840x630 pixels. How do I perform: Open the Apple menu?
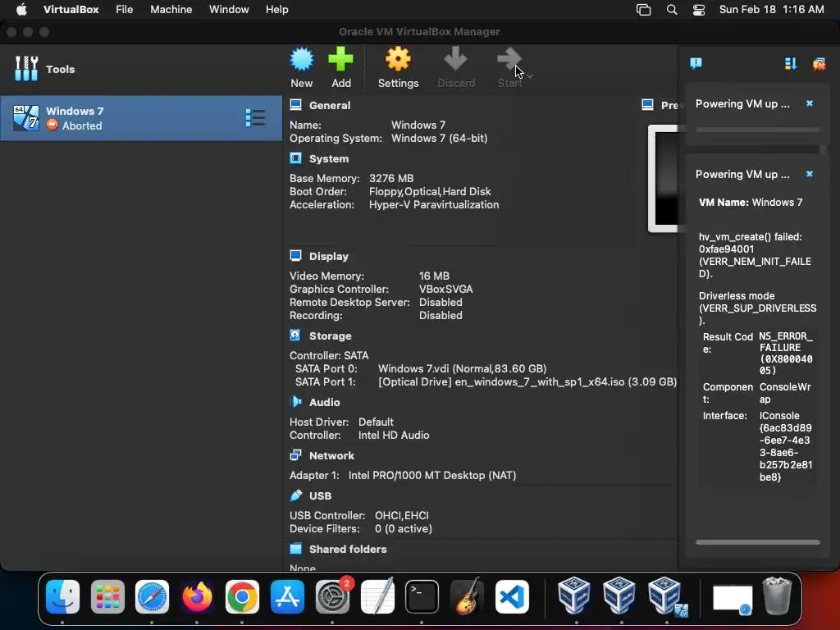point(21,10)
